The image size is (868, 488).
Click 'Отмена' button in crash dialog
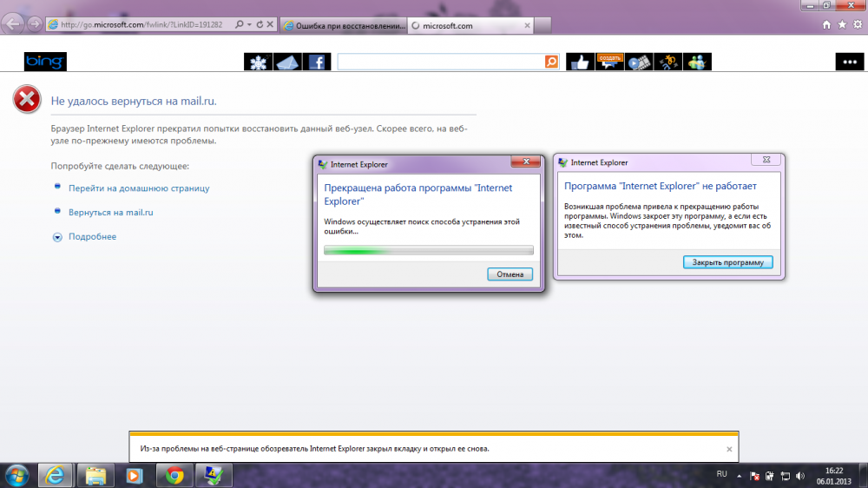point(510,274)
